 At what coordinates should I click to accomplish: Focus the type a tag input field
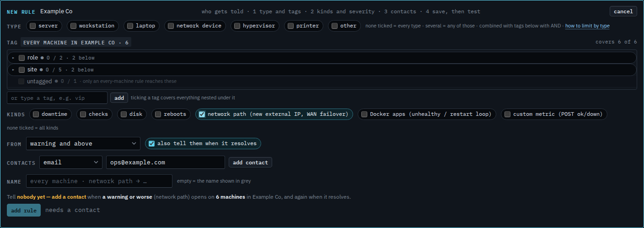(x=57, y=98)
